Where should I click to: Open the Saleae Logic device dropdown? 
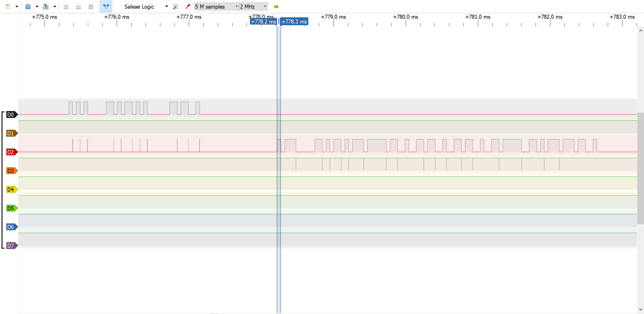point(166,7)
